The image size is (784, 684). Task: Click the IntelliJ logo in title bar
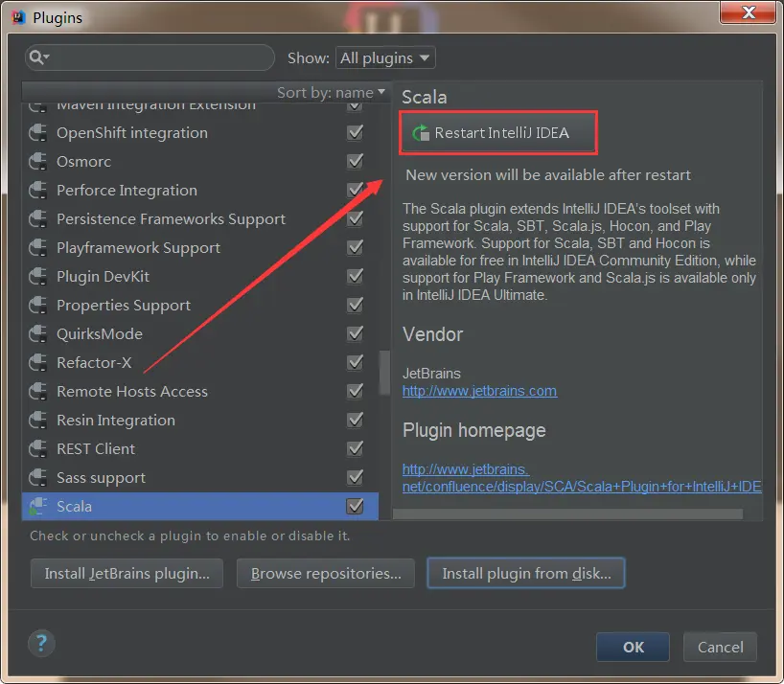(18, 17)
